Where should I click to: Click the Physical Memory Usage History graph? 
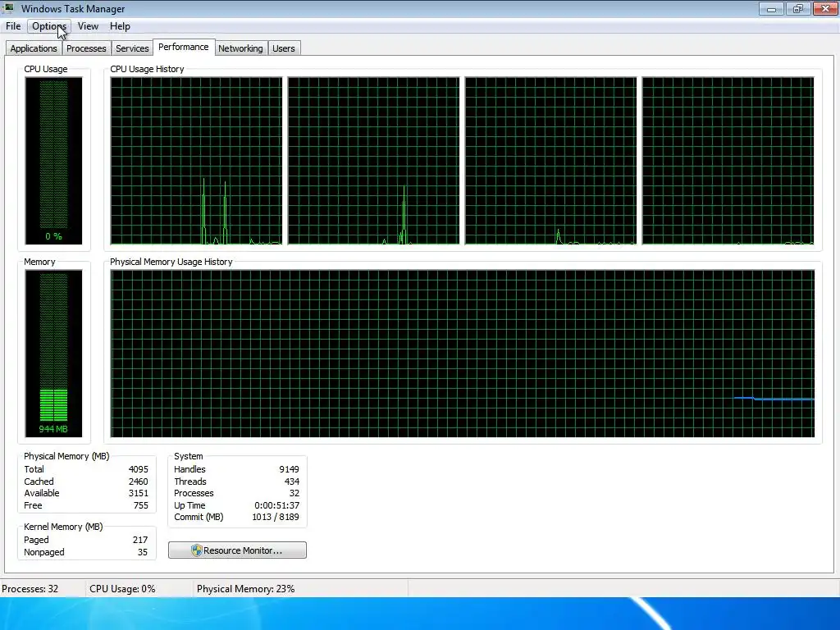(463, 354)
